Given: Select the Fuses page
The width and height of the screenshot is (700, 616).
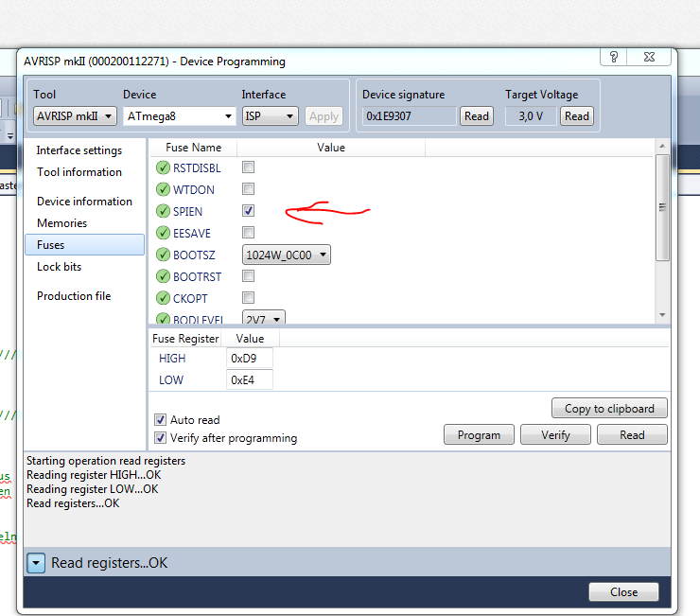Looking at the screenshot, I should pos(85,245).
